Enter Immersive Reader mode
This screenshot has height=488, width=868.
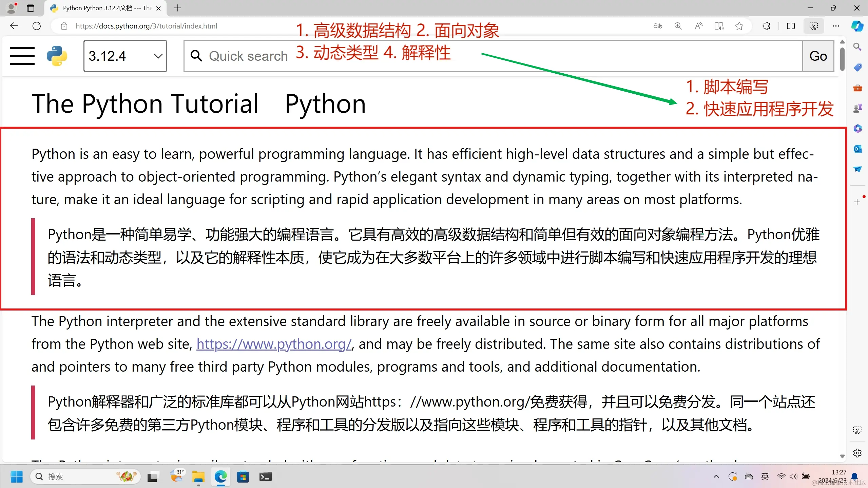[719, 26]
